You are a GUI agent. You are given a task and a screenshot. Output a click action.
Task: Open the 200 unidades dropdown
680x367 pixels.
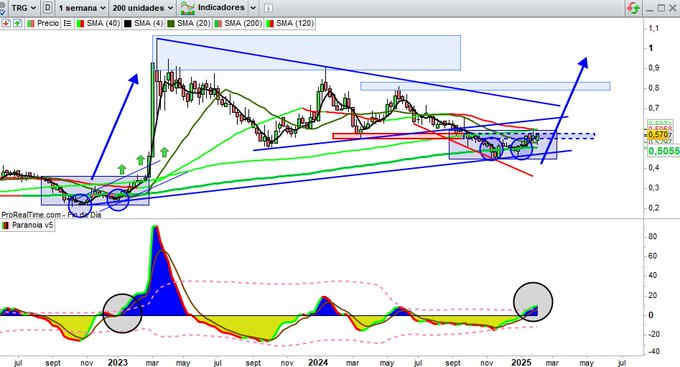click(x=142, y=8)
